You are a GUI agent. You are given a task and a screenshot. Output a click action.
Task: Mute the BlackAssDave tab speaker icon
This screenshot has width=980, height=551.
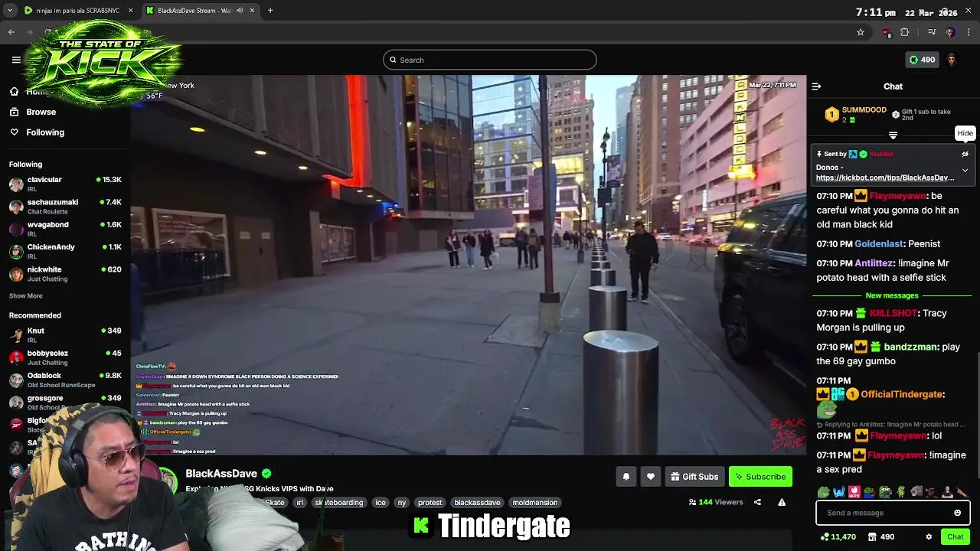tap(240, 11)
